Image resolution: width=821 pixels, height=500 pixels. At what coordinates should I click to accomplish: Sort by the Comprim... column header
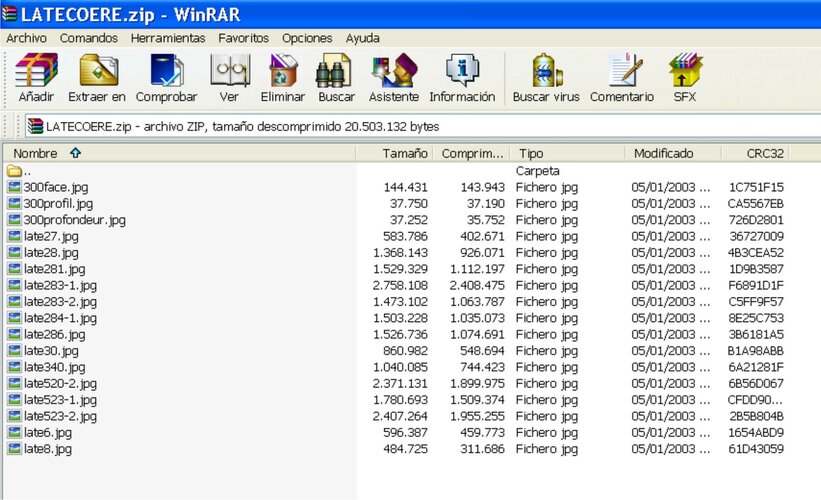point(472,153)
